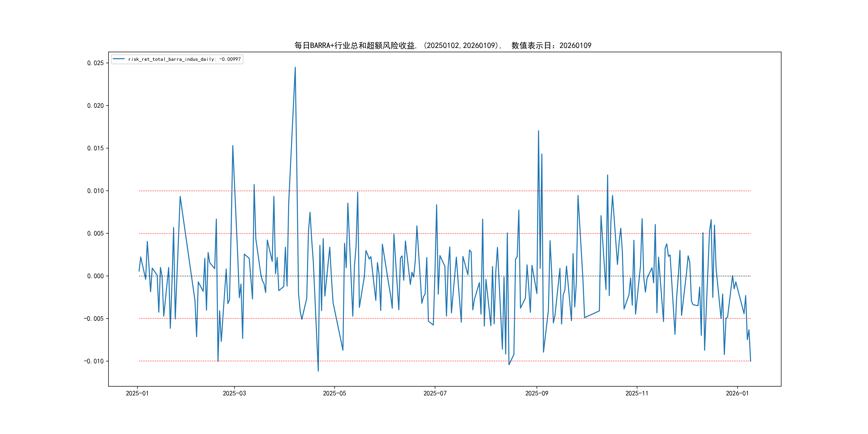Click the 2025-11 x-axis date label
Screen dimensions: 868x434
point(637,393)
